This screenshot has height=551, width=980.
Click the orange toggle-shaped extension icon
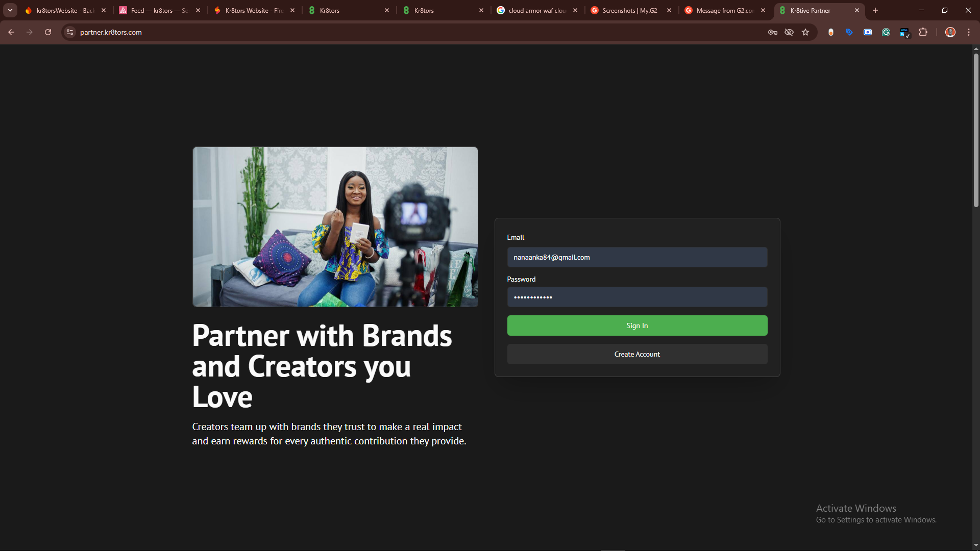pyautogui.click(x=831, y=32)
